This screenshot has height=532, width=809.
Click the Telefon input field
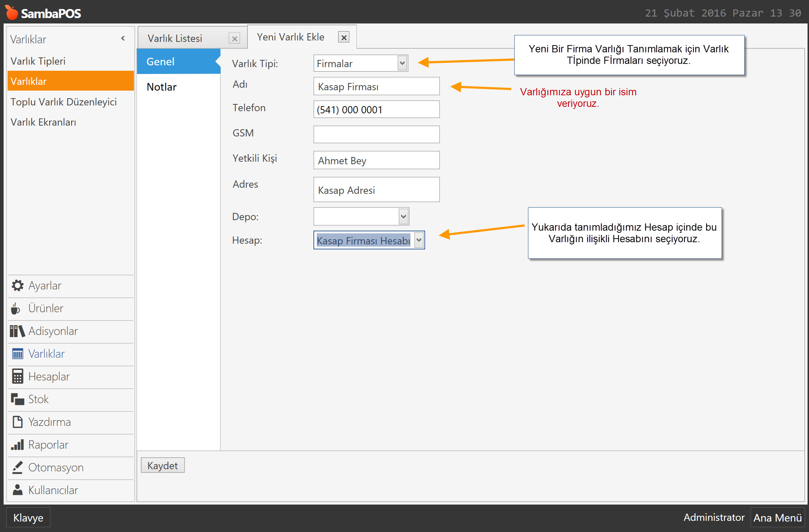pyautogui.click(x=377, y=109)
